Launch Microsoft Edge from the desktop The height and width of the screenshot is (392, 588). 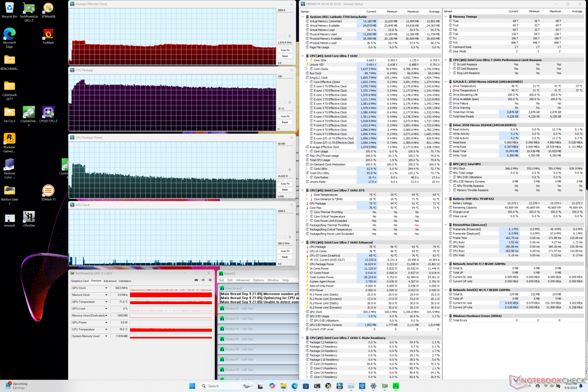[x=9, y=38]
